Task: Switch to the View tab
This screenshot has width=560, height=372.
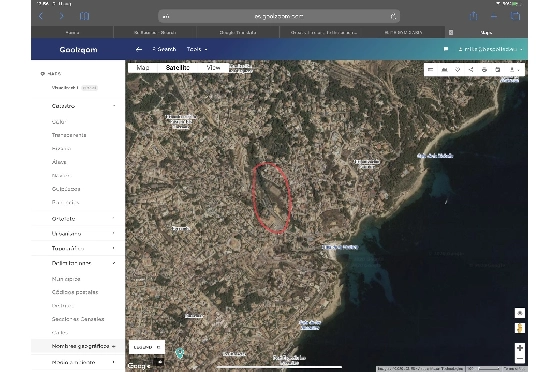Action: (x=213, y=67)
